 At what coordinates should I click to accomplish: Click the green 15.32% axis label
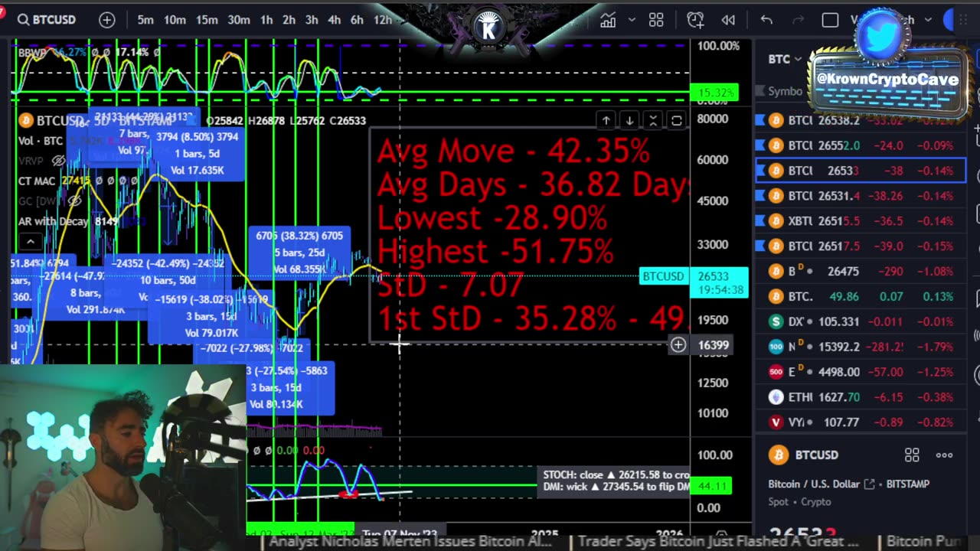click(x=714, y=93)
